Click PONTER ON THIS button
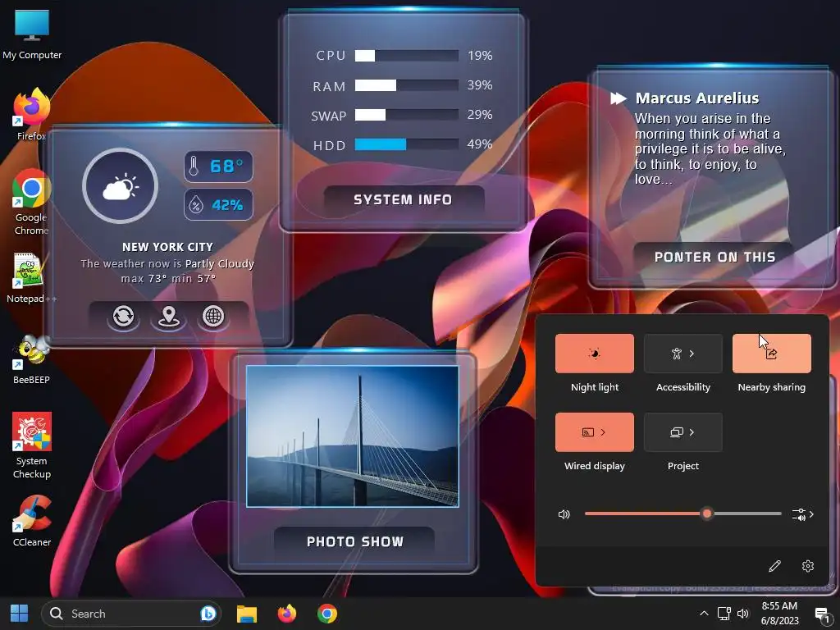The width and height of the screenshot is (840, 630). tap(714, 257)
